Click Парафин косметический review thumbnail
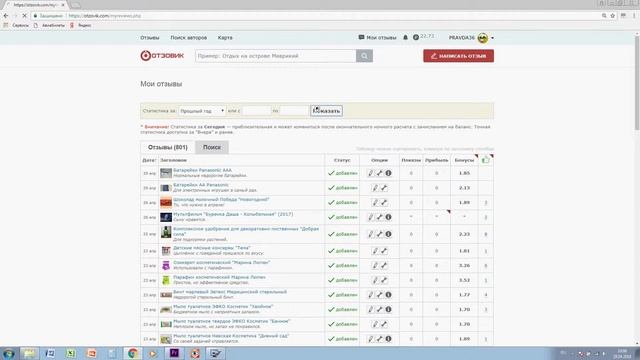 pyautogui.click(x=166, y=280)
